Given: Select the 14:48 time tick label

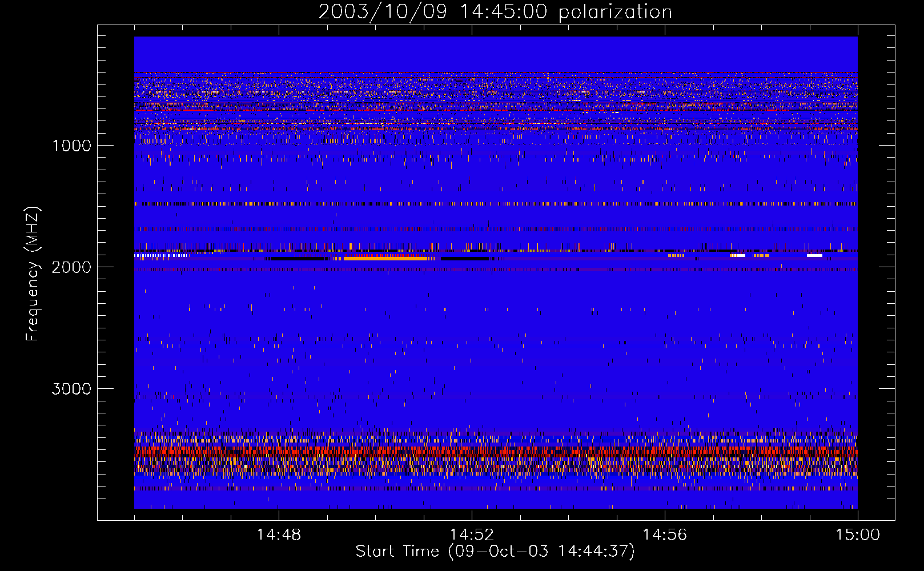Looking at the screenshot, I should (x=279, y=535).
